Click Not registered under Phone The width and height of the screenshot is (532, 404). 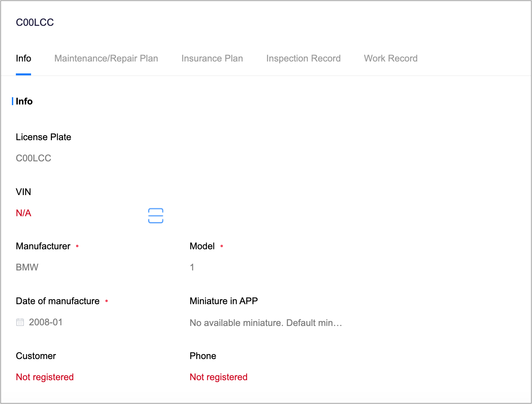[x=218, y=377]
